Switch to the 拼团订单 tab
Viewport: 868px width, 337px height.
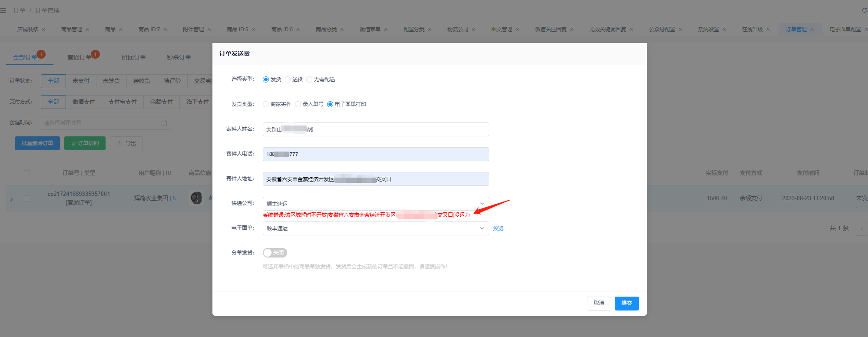(x=134, y=57)
